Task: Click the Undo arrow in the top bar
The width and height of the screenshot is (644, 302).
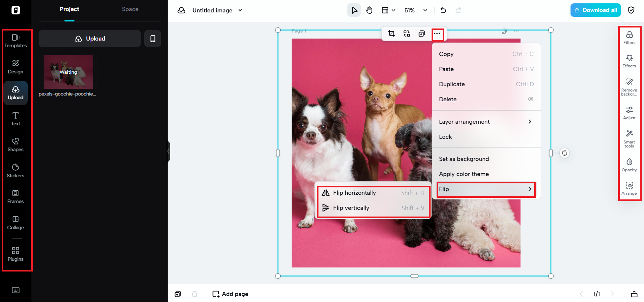Action: pos(443,10)
